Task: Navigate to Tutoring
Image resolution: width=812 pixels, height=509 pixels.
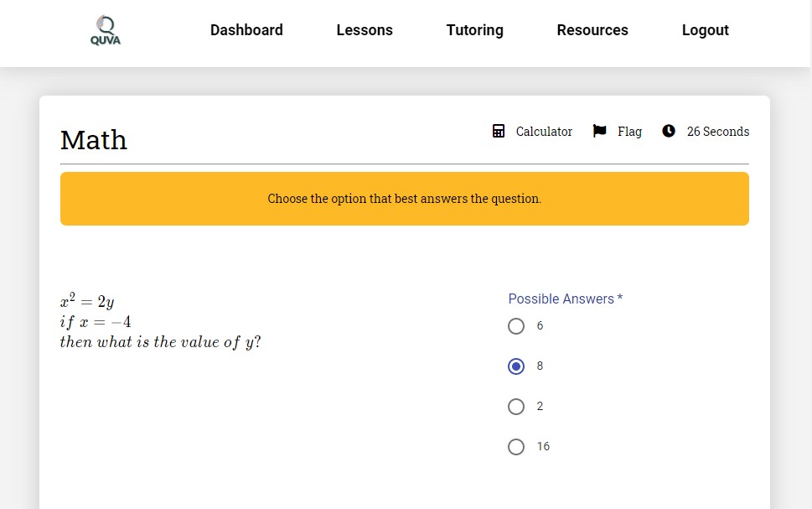Action: 475,30
